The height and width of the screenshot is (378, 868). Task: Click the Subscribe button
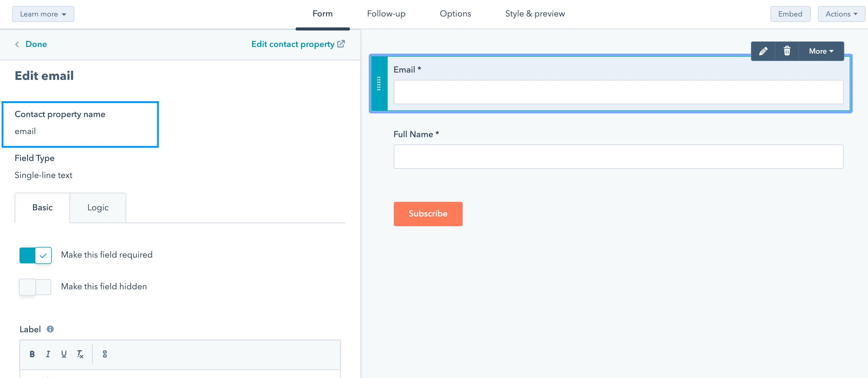click(428, 214)
